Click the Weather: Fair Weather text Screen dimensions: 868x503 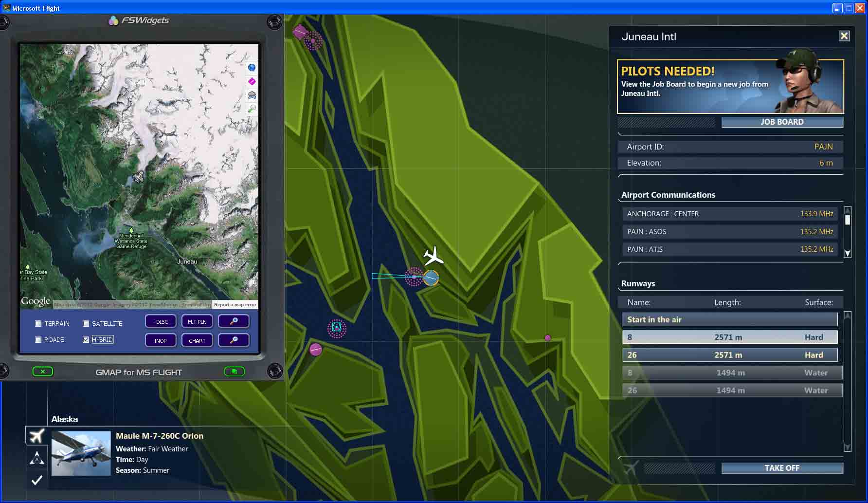tap(152, 449)
